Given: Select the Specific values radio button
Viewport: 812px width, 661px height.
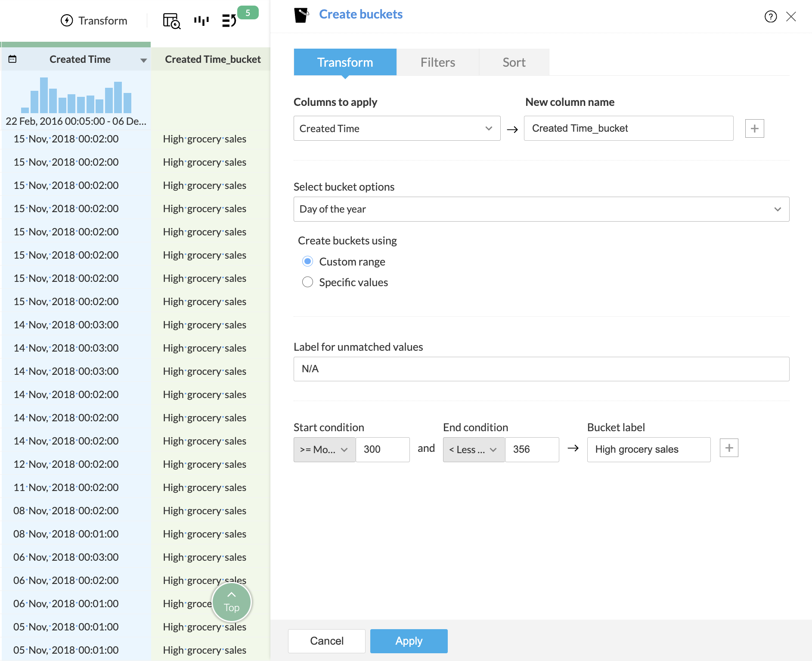Looking at the screenshot, I should click(307, 282).
